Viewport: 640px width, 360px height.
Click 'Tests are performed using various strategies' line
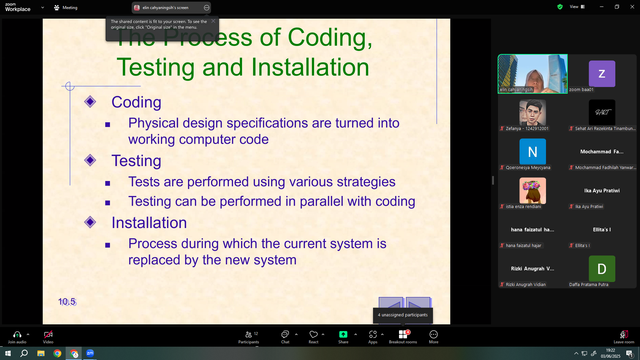[262, 182]
